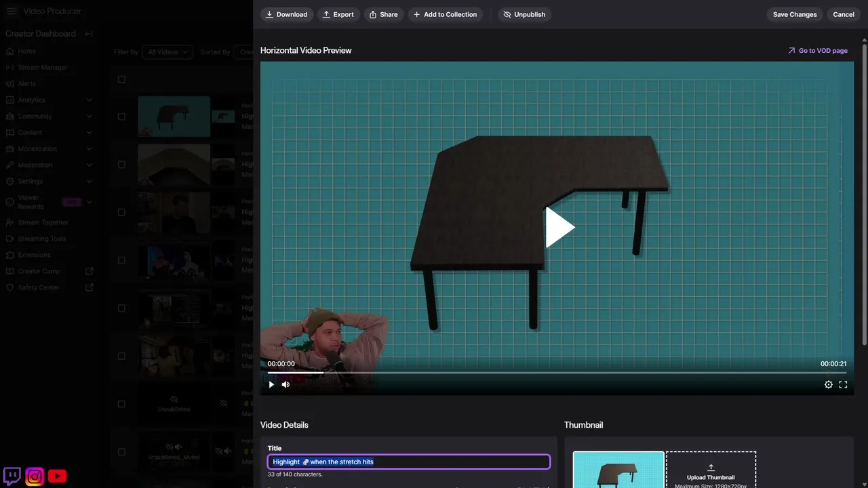Click the Moderation sword icon
Image resolution: width=868 pixels, height=488 pixels.
[10, 165]
